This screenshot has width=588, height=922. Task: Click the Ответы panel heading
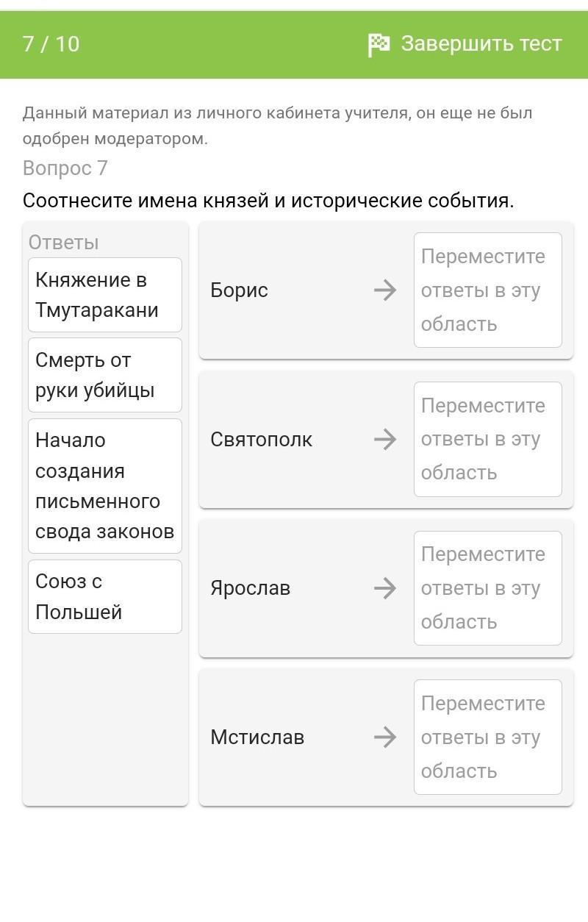click(63, 243)
